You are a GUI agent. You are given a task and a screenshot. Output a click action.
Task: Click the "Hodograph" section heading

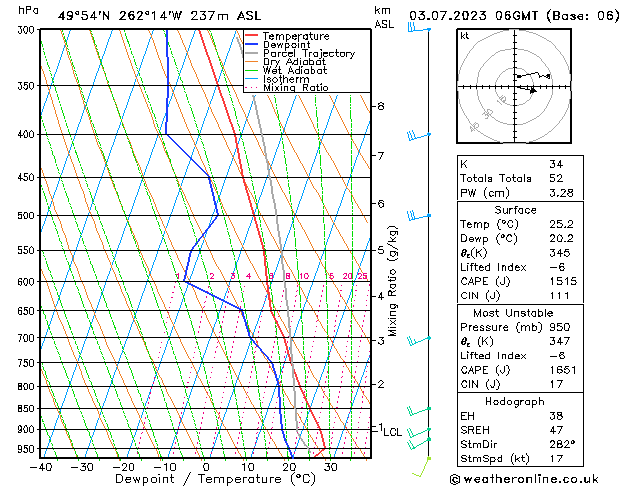[515, 401]
